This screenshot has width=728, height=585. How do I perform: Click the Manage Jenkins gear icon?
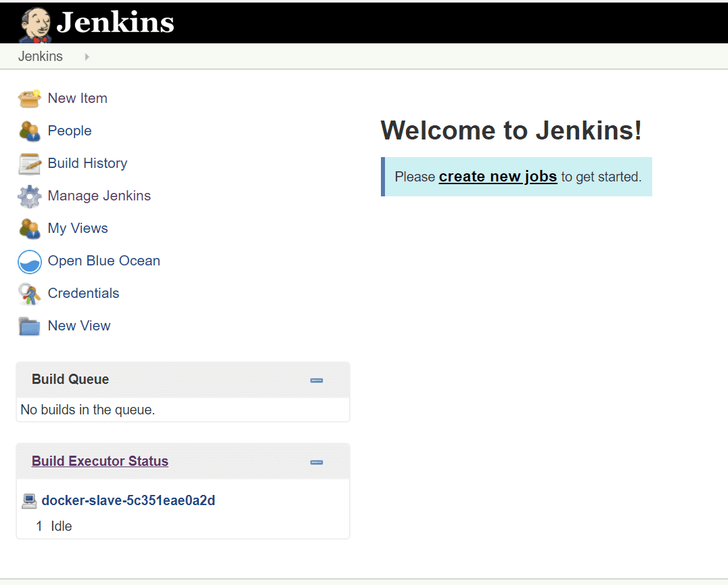point(29,196)
